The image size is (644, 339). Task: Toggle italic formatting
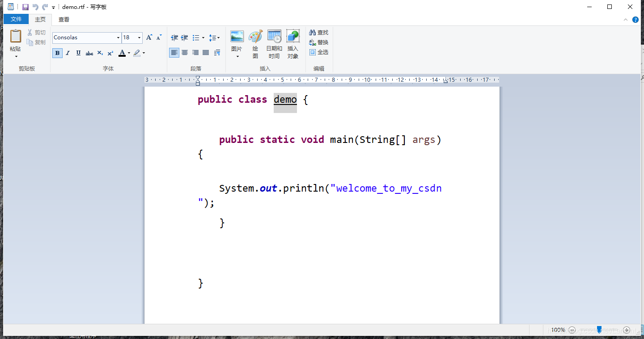pyautogui.click(x=68, y=53)
